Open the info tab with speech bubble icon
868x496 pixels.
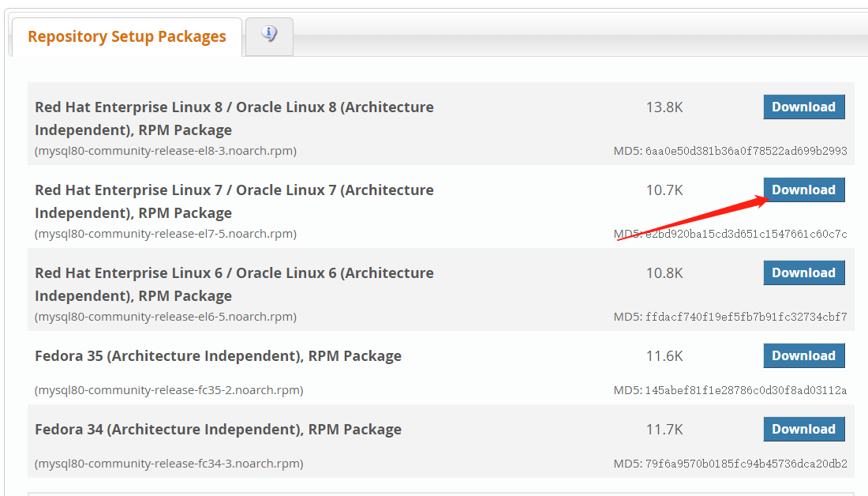[x=269, y=36]
